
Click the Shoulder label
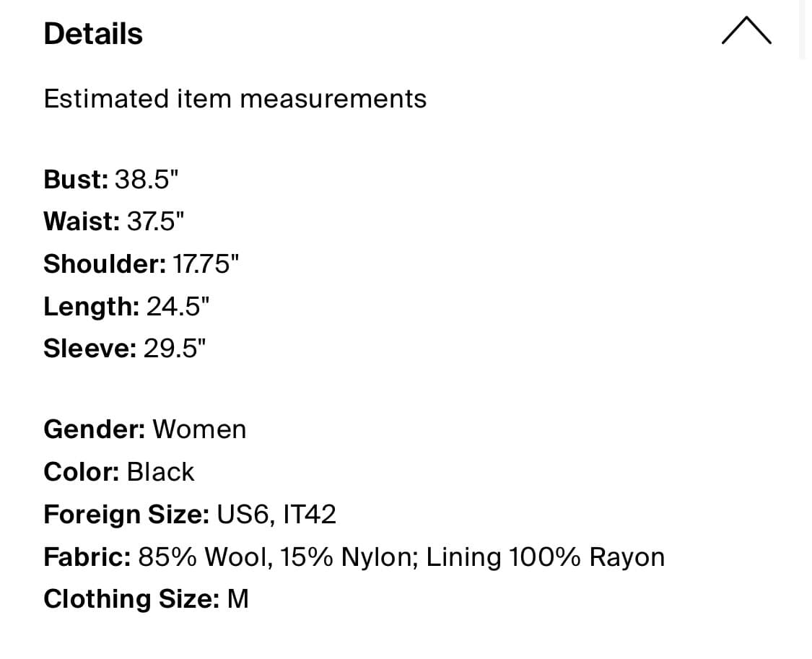coord(105,263)
